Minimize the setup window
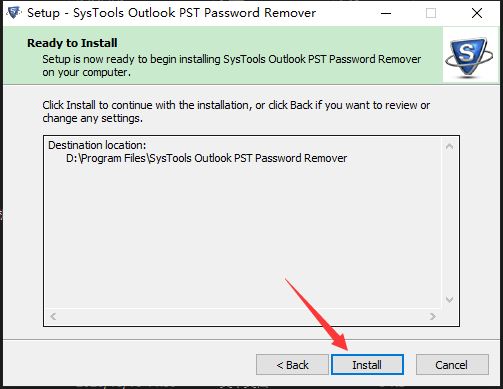 coord(386,13)
